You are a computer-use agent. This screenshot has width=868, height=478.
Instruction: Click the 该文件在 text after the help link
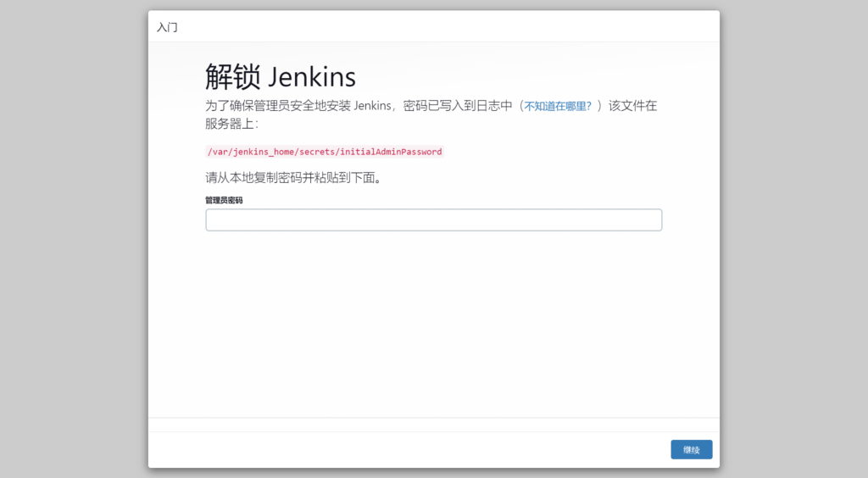pyautogui.click(x=632, y=107)
